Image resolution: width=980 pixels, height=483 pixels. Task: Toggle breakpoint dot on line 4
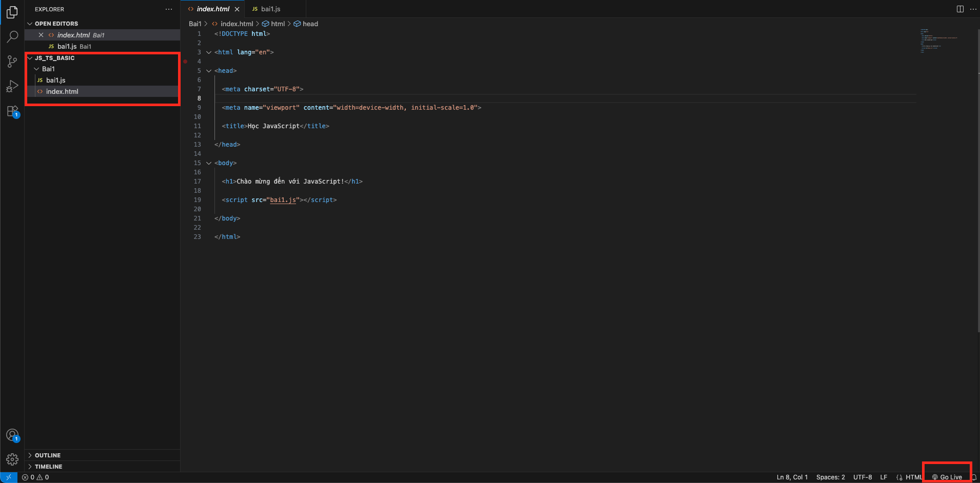coord(185,62)
